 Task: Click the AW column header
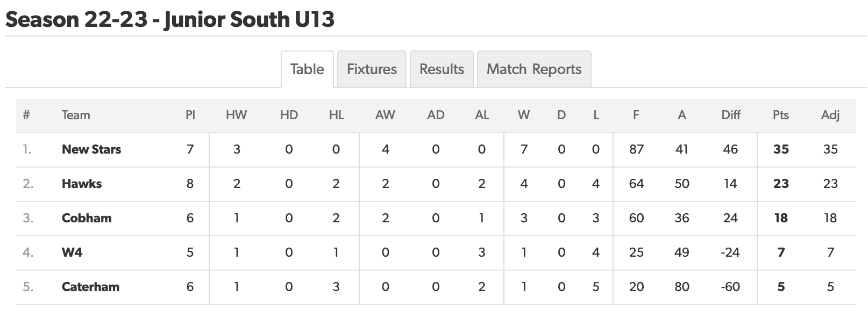pyautogui.click(x=385, y=115)
